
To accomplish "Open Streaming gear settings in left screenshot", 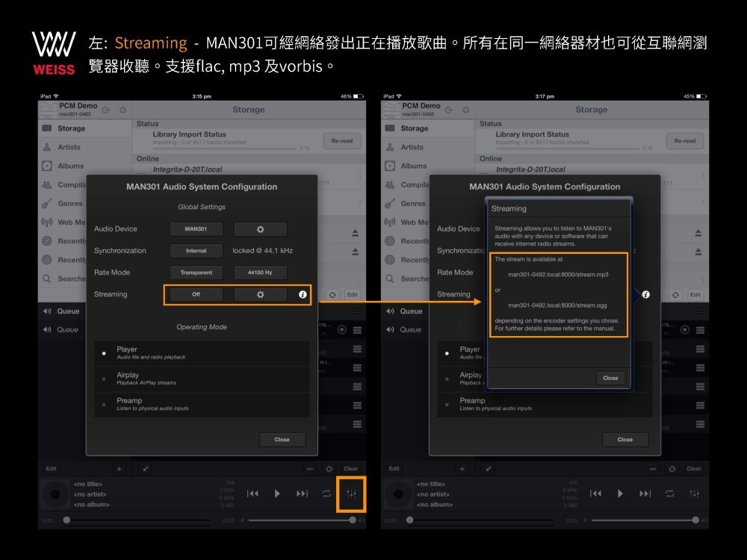I will coord(260,294).
